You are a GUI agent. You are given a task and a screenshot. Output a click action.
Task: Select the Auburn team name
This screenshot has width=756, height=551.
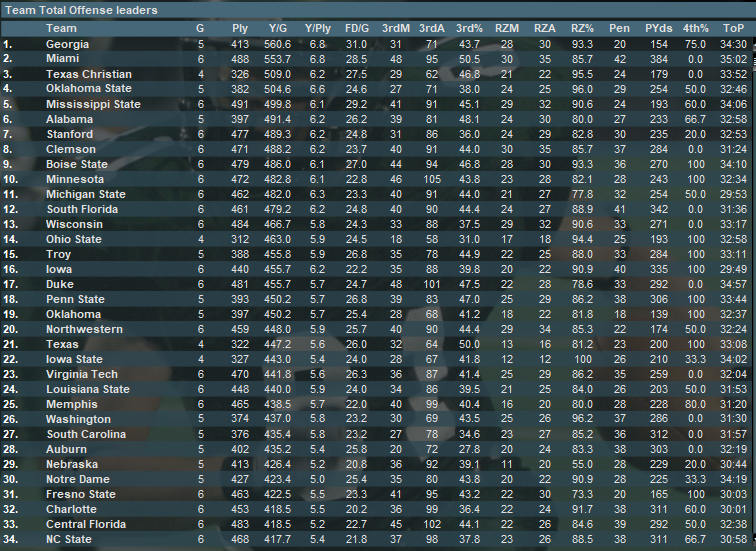(67, 449)
